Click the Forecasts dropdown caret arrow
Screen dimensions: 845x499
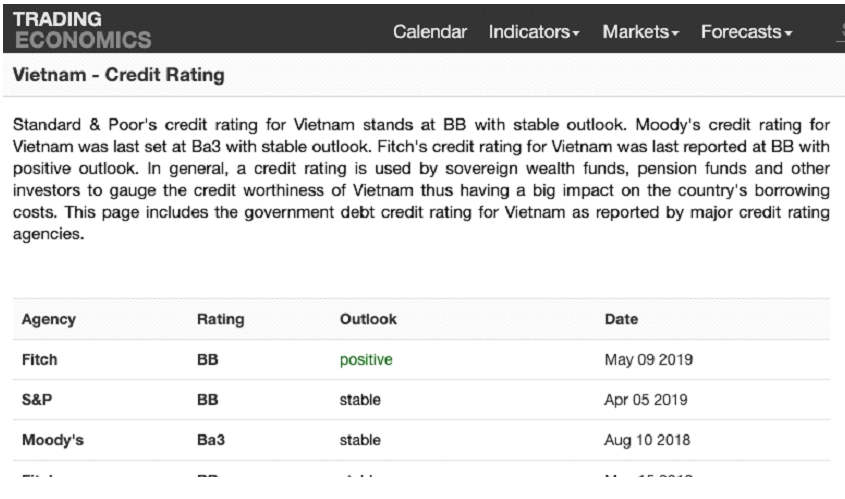788,33
